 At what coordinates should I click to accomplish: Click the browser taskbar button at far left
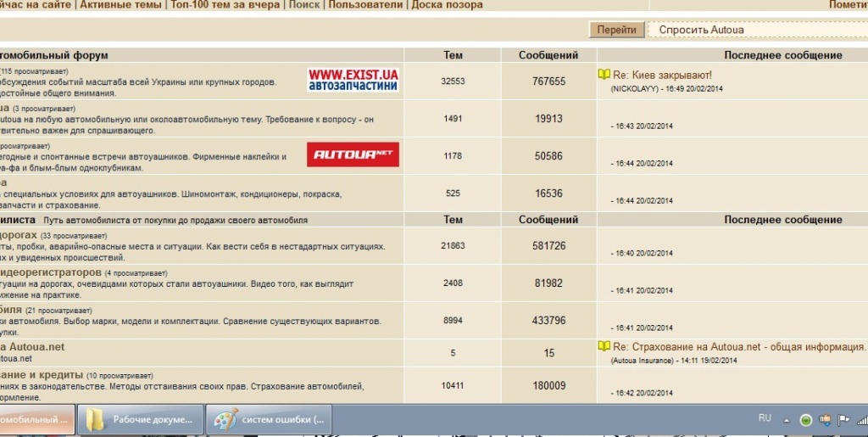[36, 419]
